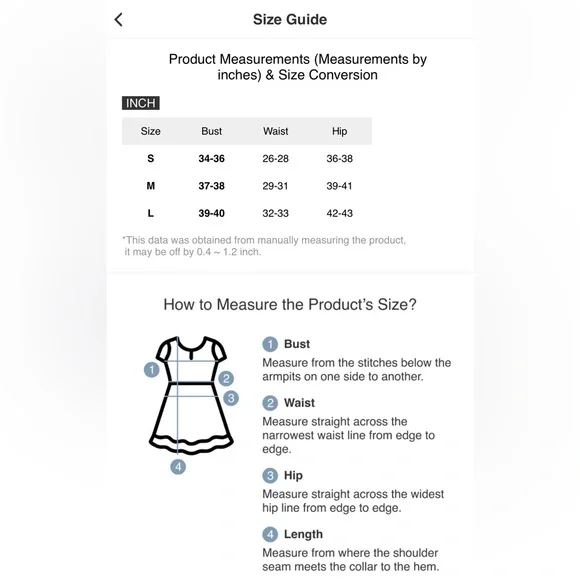This screenshot has width=580, height=580.
Task: Select the size L row label
Action: click(x=150, y=213)
